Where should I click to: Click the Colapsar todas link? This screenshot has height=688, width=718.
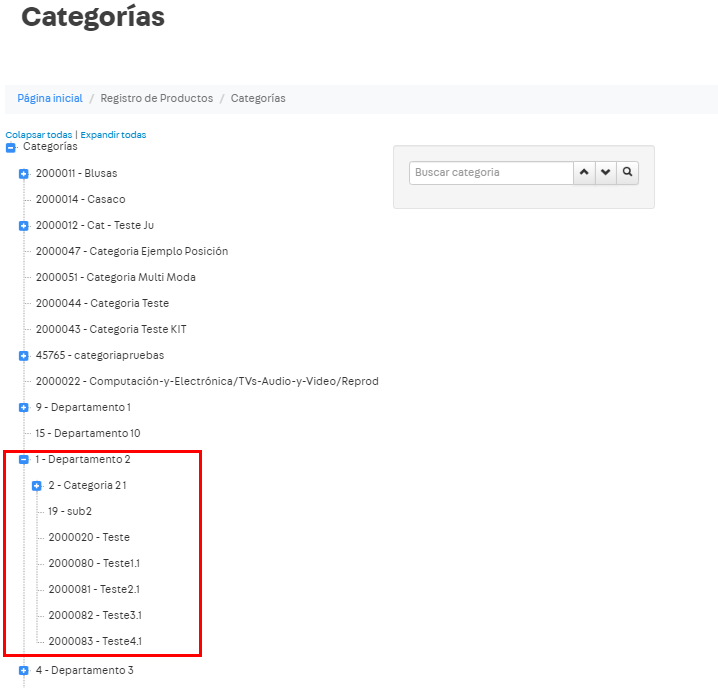[38, 135]
